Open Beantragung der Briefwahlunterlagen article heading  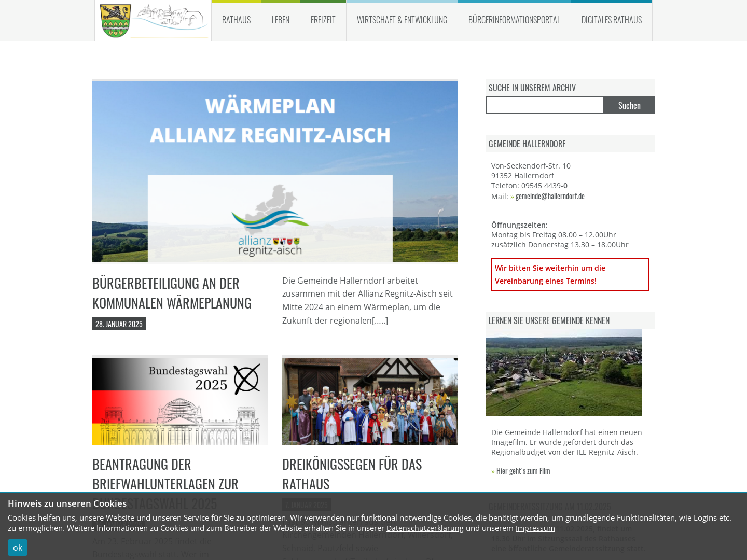coord(165,483)
